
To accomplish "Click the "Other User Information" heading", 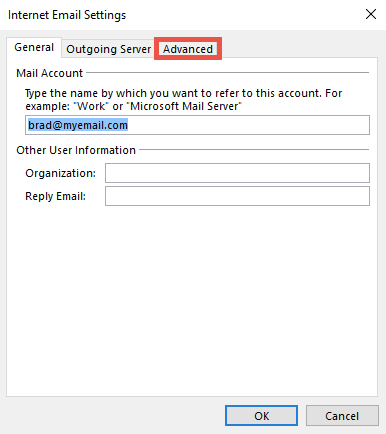I will (x=76, y=150).
